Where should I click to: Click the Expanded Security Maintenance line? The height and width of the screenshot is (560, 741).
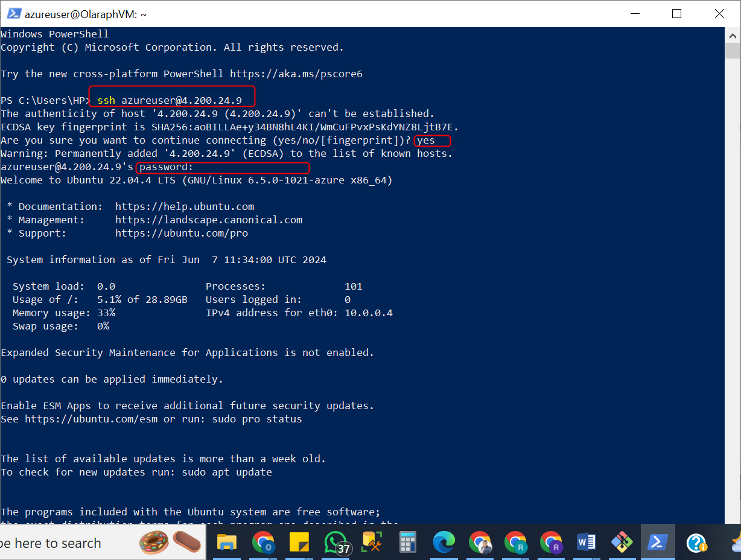(188, 352)
